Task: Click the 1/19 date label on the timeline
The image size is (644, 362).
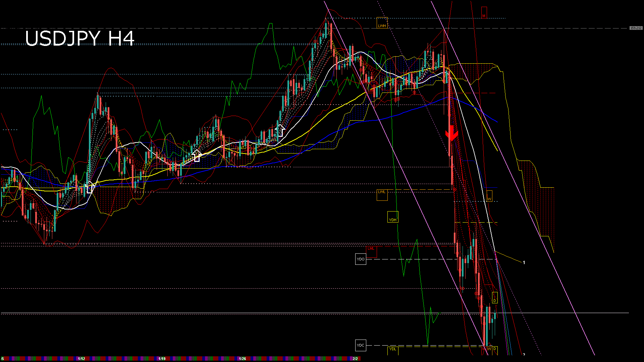Action: pos(162,358)
